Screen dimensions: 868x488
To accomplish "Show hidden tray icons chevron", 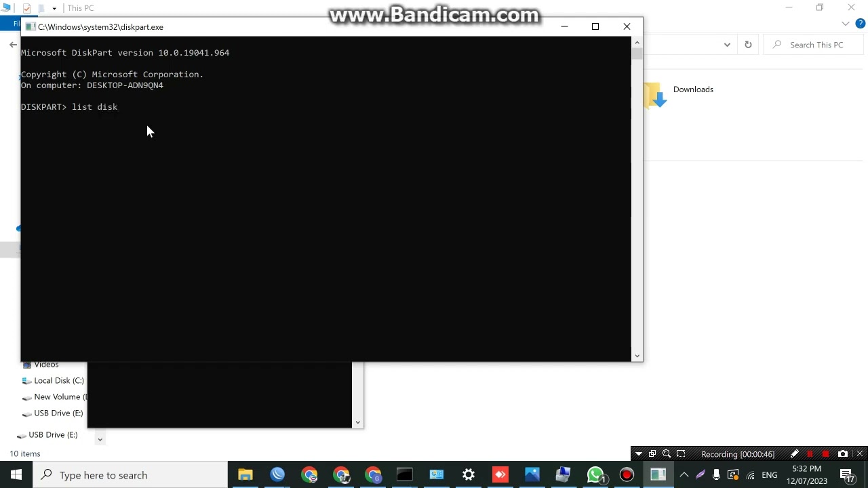I will tap(684, 475).
